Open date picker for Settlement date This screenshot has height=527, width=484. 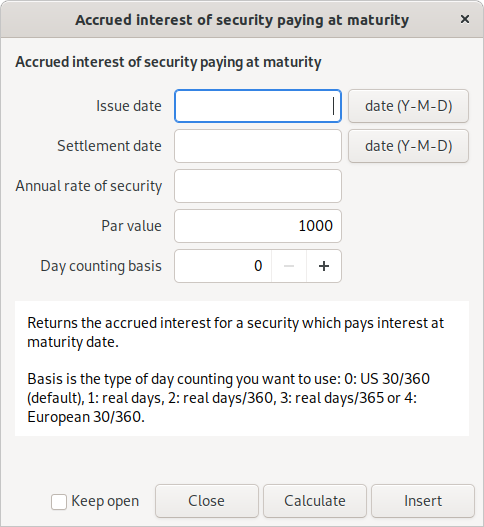coord(408,146)
